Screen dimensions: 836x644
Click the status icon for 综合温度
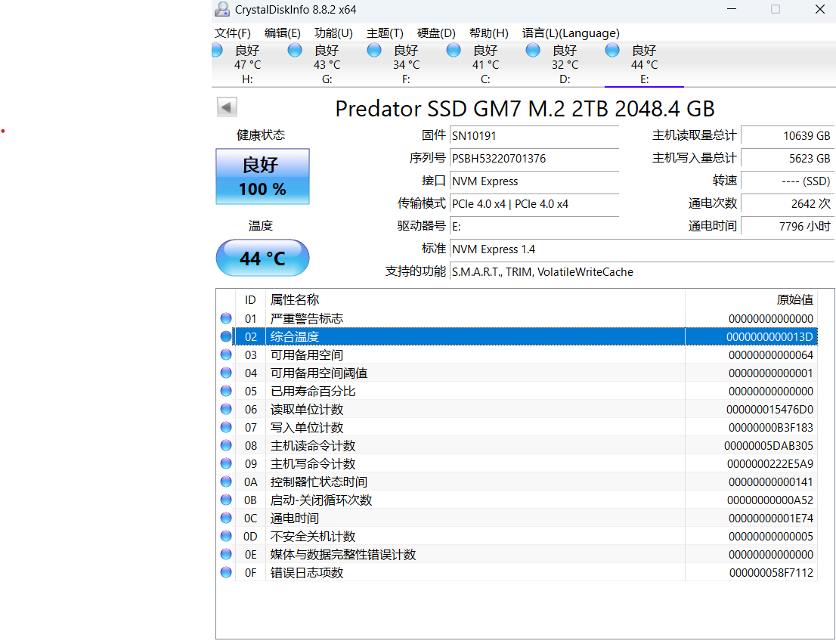click(226, 336)
